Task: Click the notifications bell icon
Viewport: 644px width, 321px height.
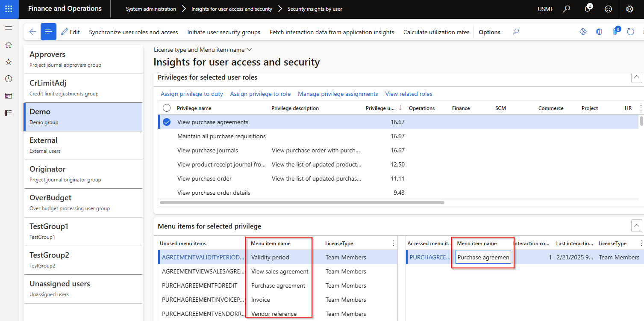Action: coord(588,9)
